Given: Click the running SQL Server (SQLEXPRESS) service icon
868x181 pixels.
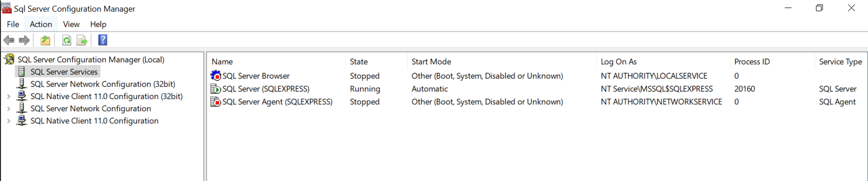Looking at the screenshot, I should (216, 89).
